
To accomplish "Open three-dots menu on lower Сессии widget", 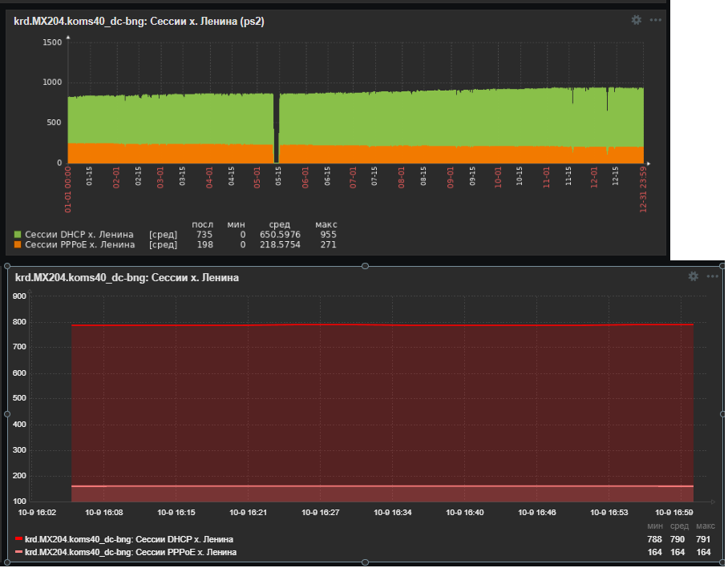I will tap(712, 276).
